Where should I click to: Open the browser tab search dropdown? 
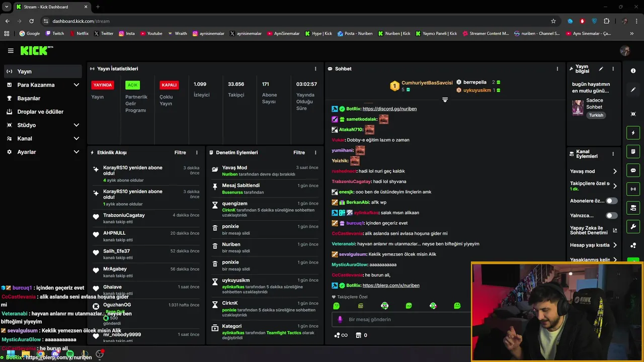[7, 7]
